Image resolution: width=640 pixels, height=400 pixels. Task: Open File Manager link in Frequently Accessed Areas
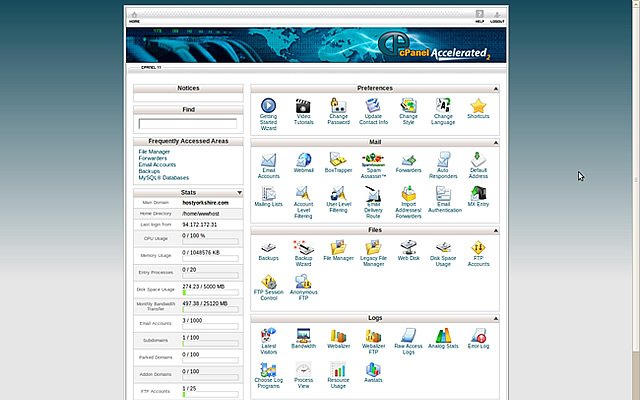click(x=154, y=151)
